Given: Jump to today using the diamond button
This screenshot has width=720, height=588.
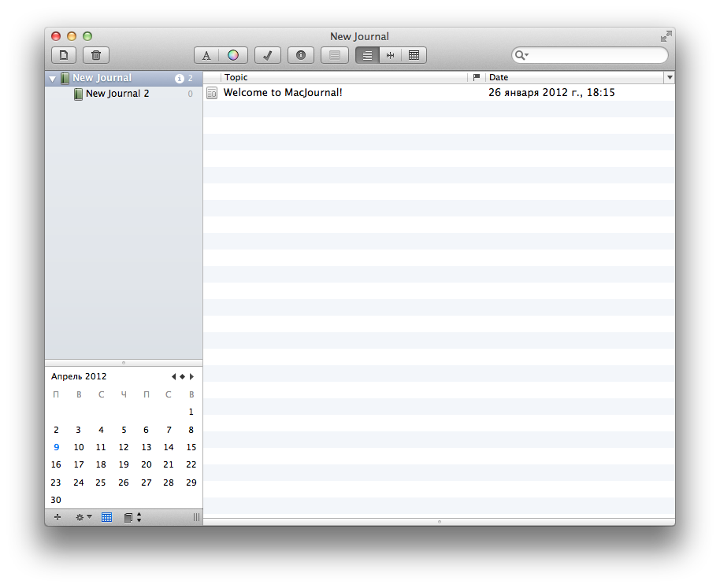Looking at the screenshot, I should click(x=182, y=376).
